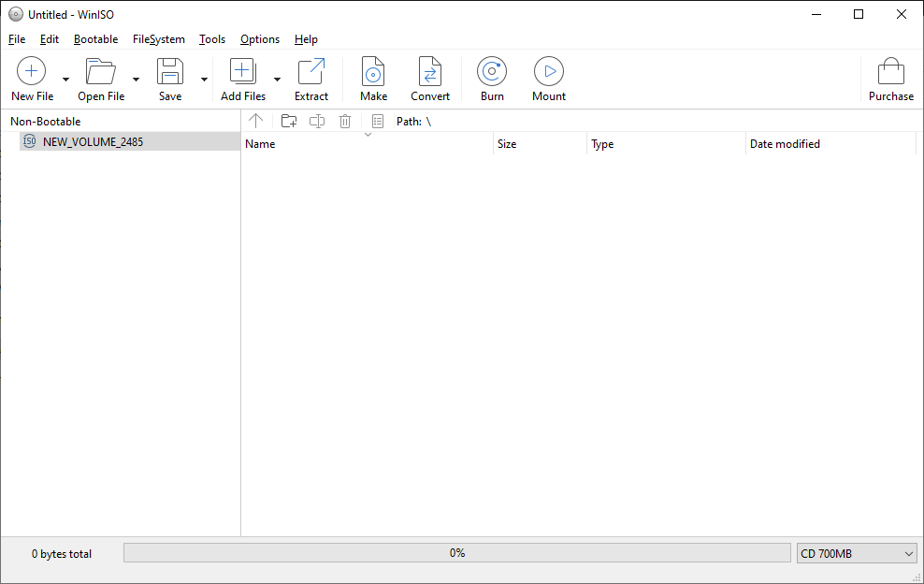Open the CD 700MB media size dropdown
The height and width of the screenshot is (584, 924).
[857, 553]
